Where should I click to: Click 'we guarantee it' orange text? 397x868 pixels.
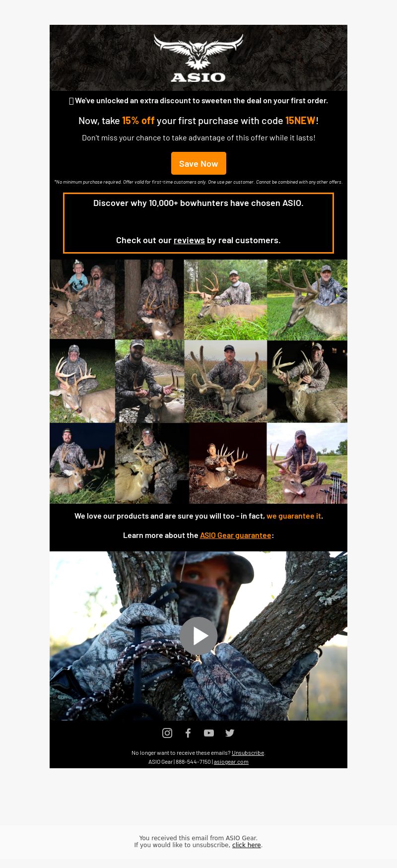[294, 516]
